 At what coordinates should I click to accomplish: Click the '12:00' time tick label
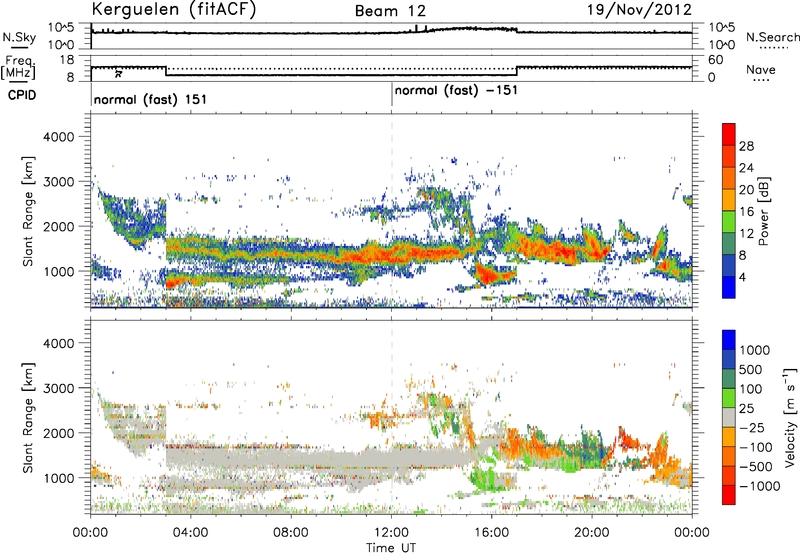pos(391,533)
